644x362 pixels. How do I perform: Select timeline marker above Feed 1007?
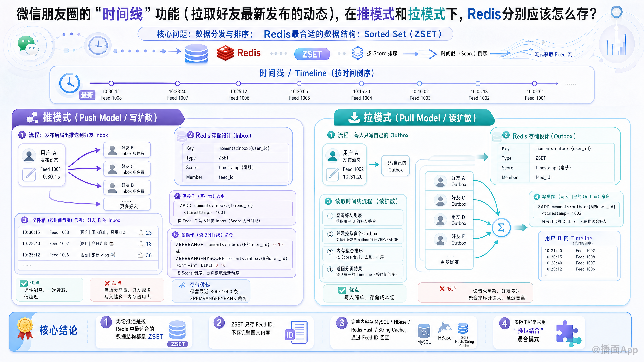point(177,83)
